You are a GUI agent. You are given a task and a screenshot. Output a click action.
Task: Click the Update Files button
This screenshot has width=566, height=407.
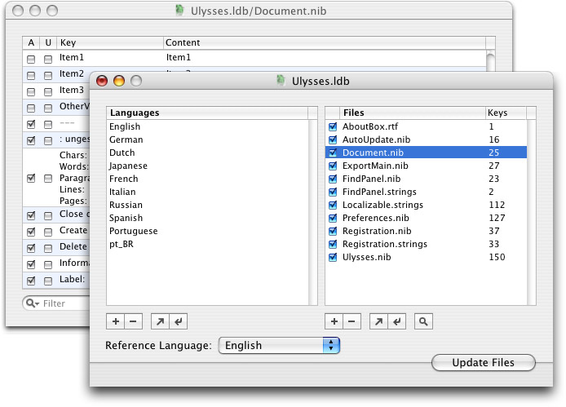click(x=483, y=362)
